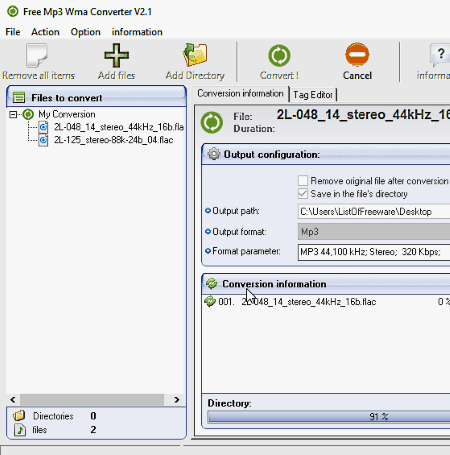Viewport: 450px width, 455px height.
Task: Start conversion with the Convert ! icon
Action: (279, 55)
